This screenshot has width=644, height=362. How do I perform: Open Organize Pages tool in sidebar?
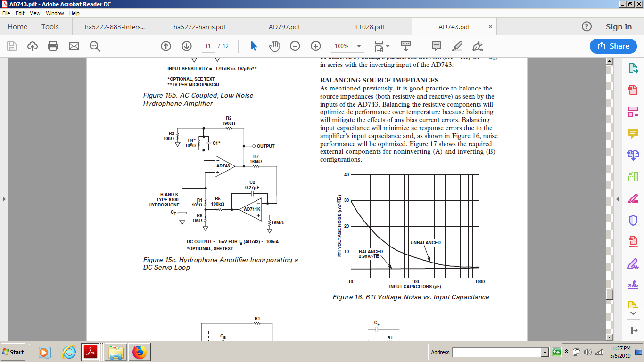pos(633,177)
